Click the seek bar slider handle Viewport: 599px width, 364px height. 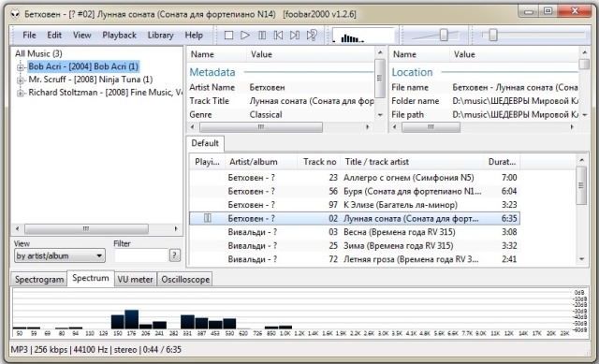point(493,35)
